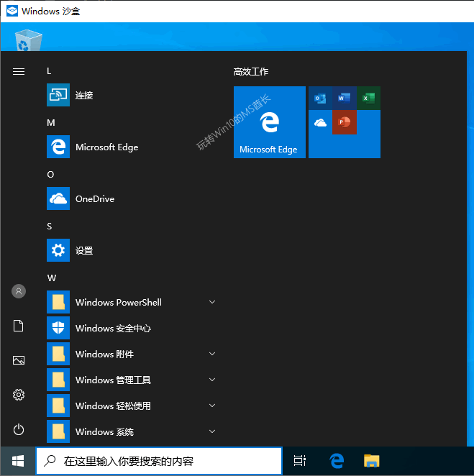This screenshot has height=476, width=474.
Task: Open Settings gear in Start sidebar
Action: [19, 395]
